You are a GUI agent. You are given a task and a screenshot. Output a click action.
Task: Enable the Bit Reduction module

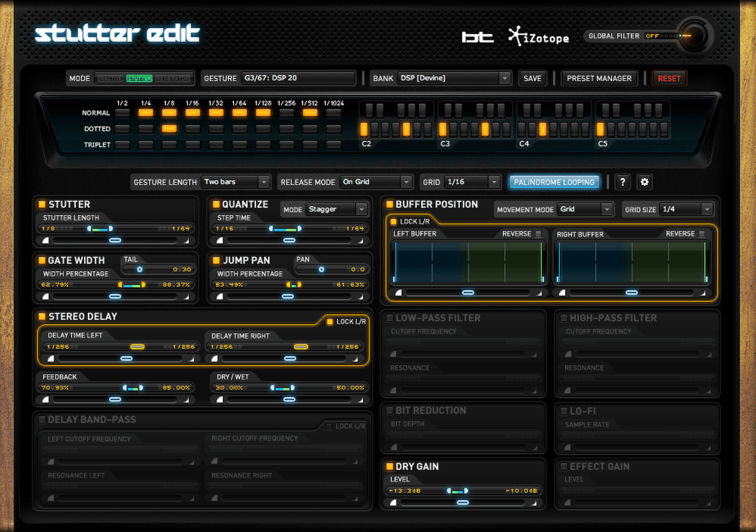[390, 410]
